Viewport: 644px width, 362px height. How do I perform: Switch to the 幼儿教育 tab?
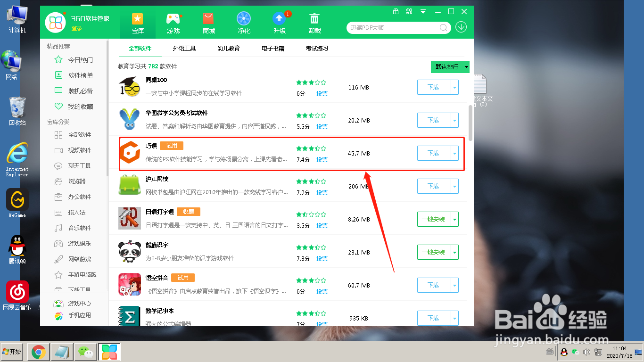coord(229,48)
